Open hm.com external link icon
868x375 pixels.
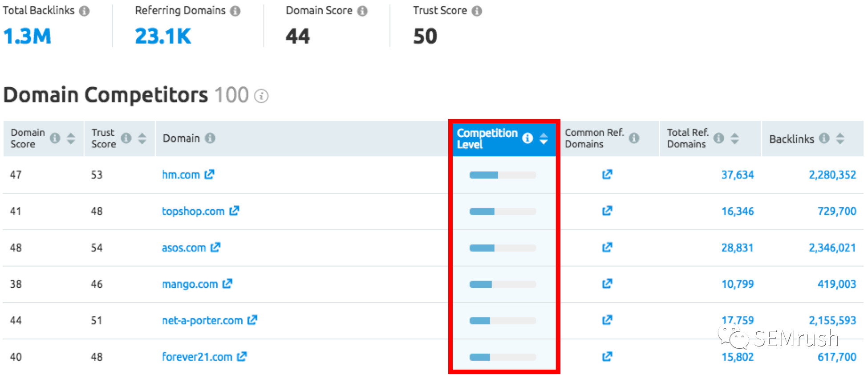tap(209, 174)
